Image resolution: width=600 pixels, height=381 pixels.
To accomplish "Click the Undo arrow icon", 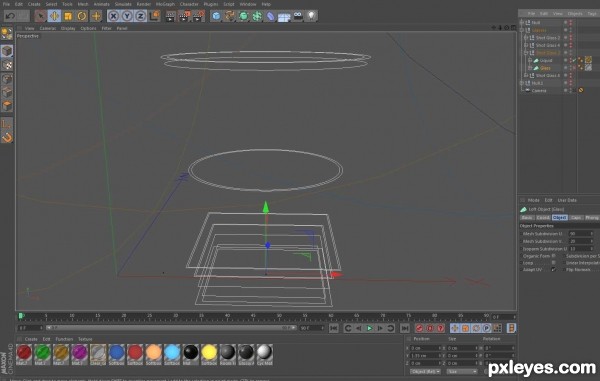I will click(10, 16).
